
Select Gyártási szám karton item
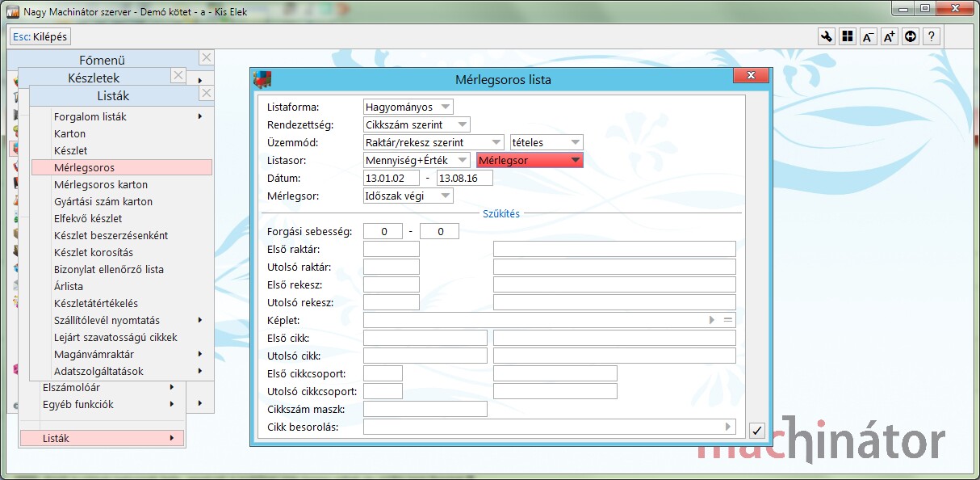pos(122,201)
